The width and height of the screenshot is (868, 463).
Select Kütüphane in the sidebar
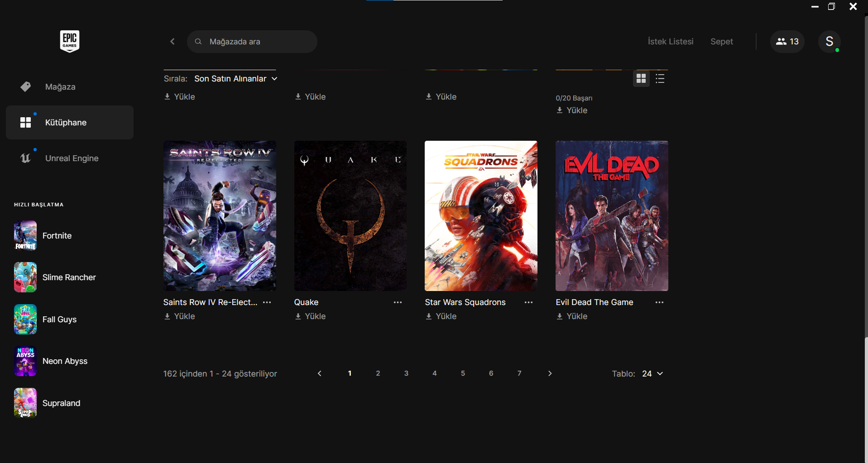[x=70, y=123]
